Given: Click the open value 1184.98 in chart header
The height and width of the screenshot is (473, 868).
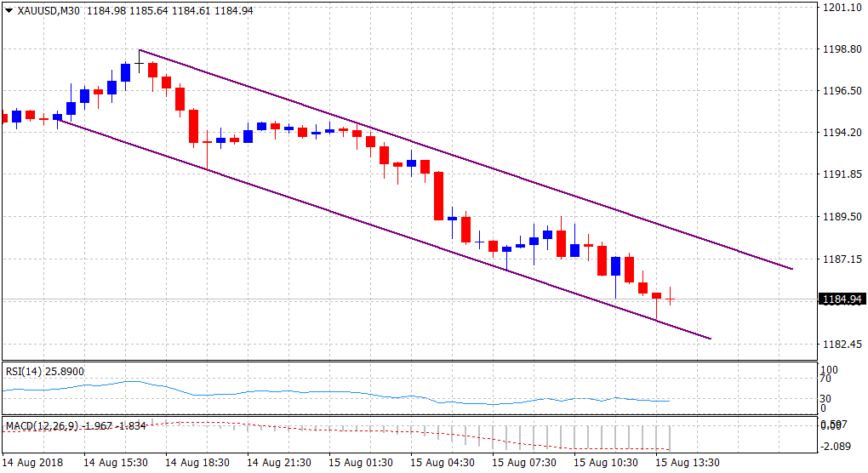Looking at the screenshot, I should 105,10.
